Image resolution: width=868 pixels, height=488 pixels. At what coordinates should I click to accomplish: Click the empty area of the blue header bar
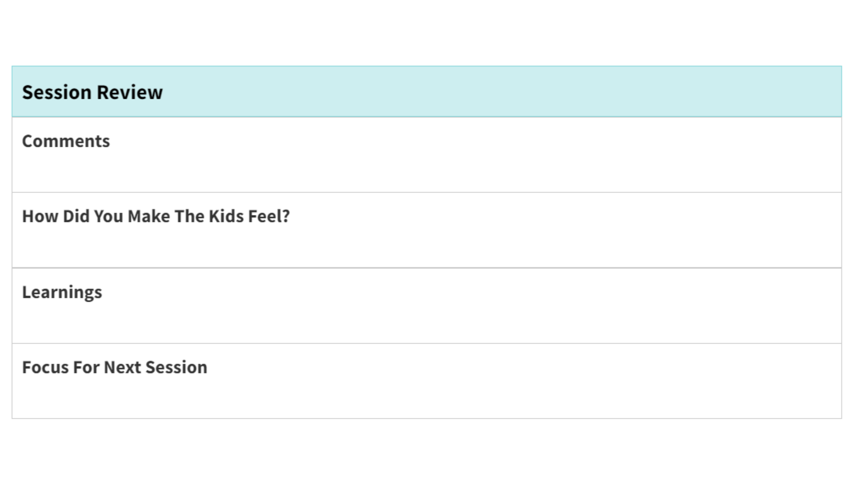[x=504, y=91]
